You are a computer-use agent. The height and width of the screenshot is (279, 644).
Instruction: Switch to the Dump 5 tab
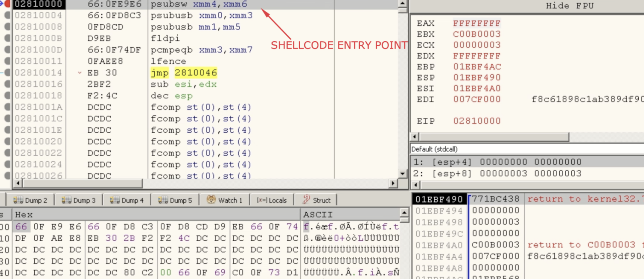click(x=175, y=200)
